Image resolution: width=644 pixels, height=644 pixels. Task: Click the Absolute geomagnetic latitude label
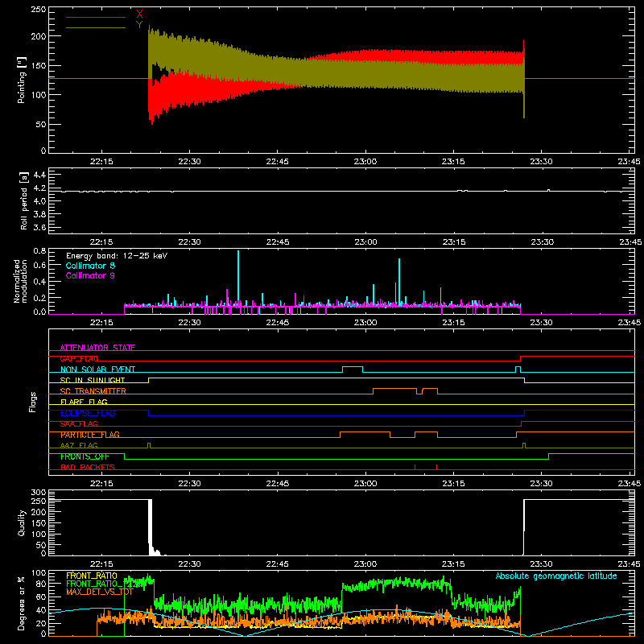[x=556, y=576]
